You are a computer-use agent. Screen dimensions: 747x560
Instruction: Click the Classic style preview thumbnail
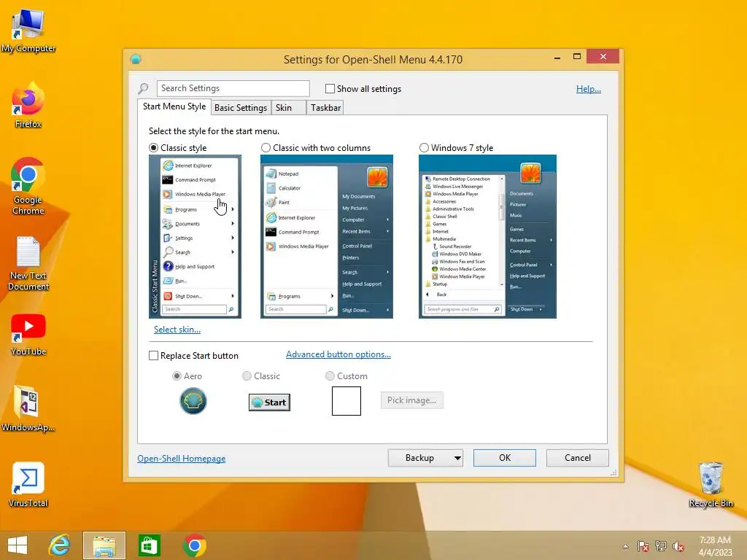click(x=195, y=236)
